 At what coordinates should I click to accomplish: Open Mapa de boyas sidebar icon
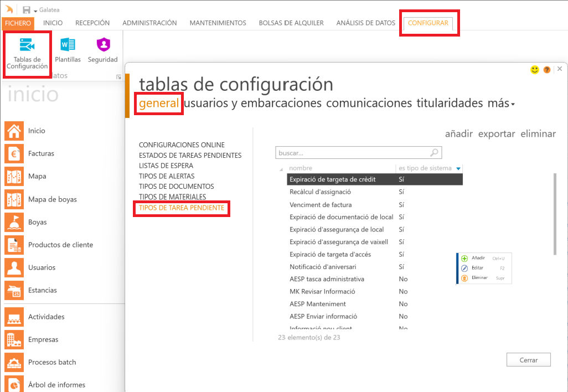[x=14, y=199]
